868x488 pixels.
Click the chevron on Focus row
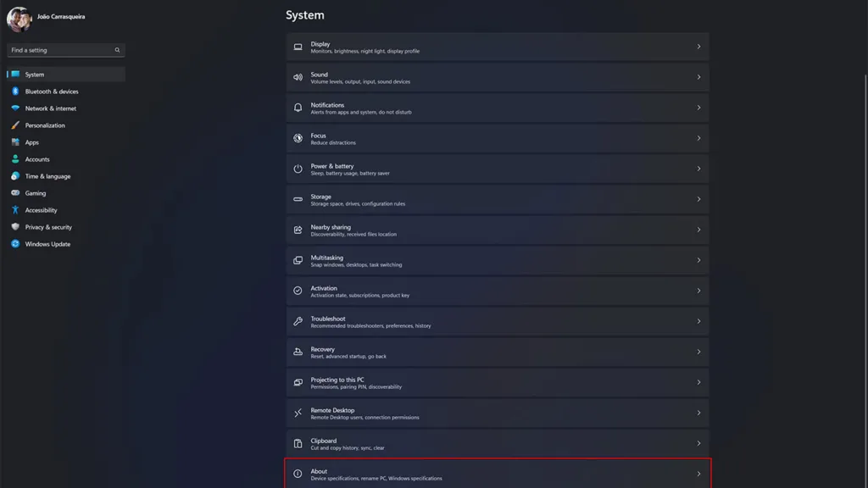click(698, 138)
